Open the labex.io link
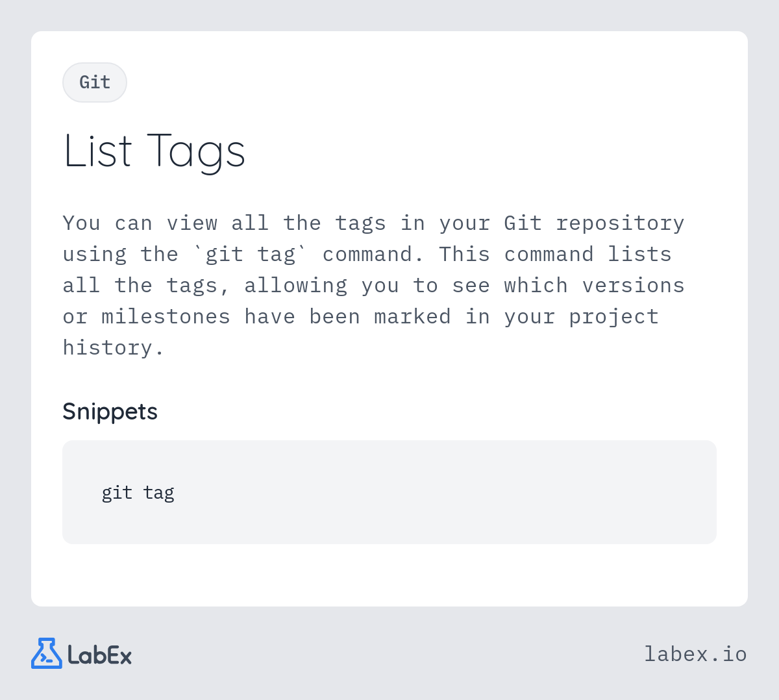 point(695,654)
